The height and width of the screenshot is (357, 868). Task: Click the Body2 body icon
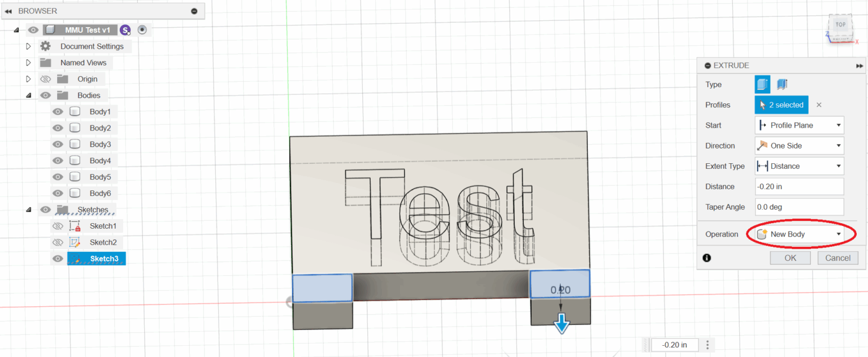coord(75,128)
